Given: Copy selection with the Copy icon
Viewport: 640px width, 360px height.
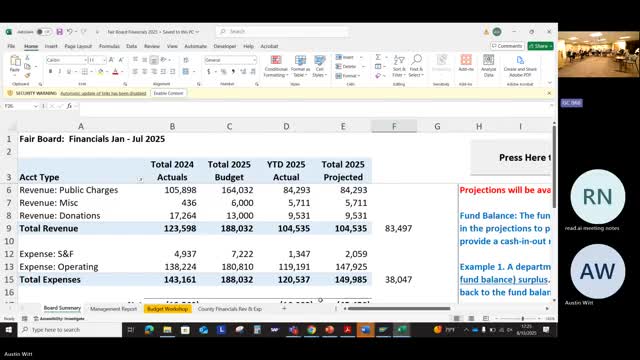Looking at the screenshot, I should point(27,66).
